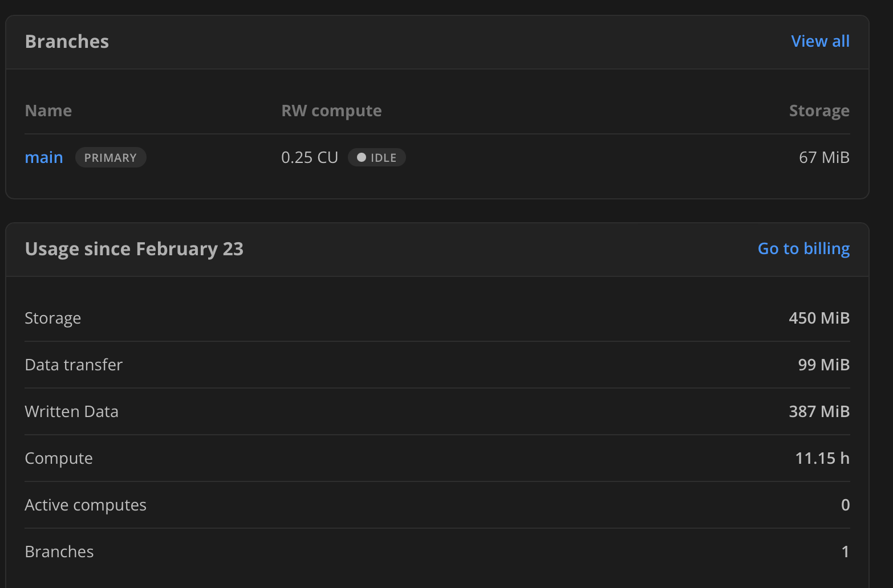Click the Name column header
The image size is (893, 588).
(48, 111)
